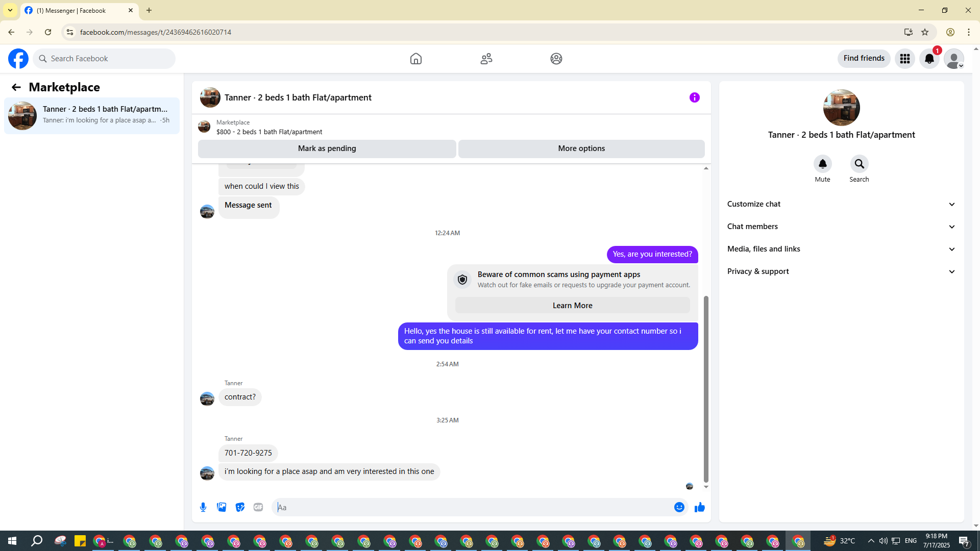Select the Messenger | Facebook browser tab
The width and height of the screenshot is (980, 551).
[79, 10]
